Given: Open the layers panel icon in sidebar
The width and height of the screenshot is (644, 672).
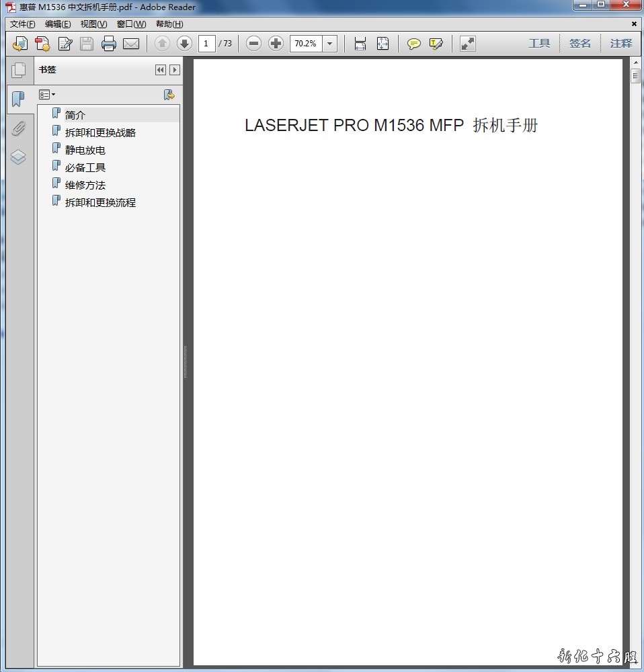Looking at the screenshot, I should click(x=18, y=157).
